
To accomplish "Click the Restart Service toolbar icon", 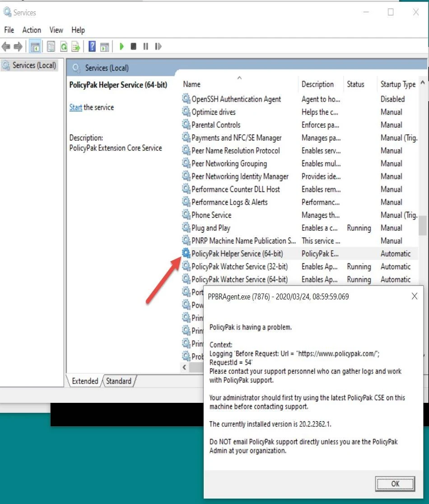I will coord(158,47).
